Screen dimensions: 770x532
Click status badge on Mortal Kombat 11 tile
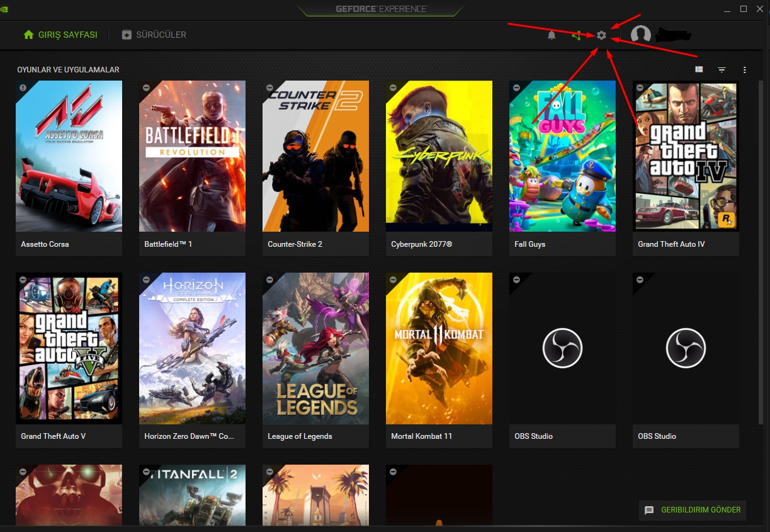click(x=393, y=280)
